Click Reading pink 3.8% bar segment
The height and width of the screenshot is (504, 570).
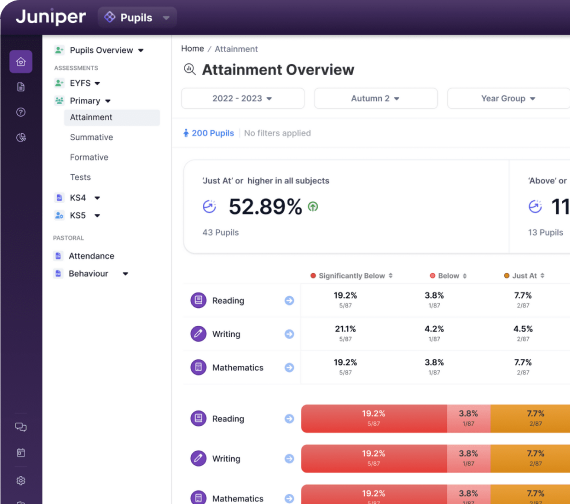point(469,419)
